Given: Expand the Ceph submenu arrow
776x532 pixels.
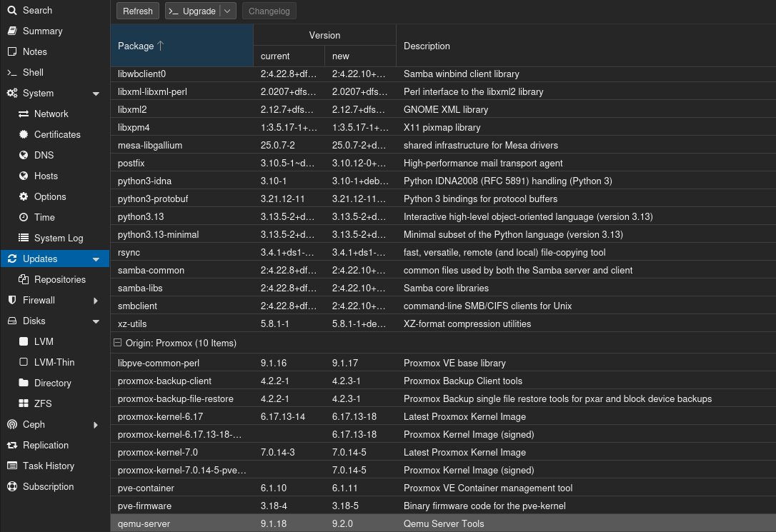Looking at the screenshot, I should pyautogui.click(x=96, y=425).
